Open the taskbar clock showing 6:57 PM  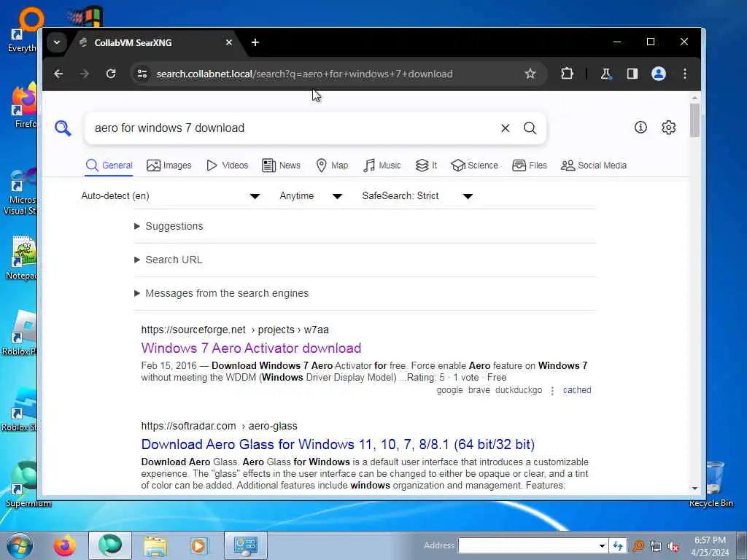(x=710, y=546)
